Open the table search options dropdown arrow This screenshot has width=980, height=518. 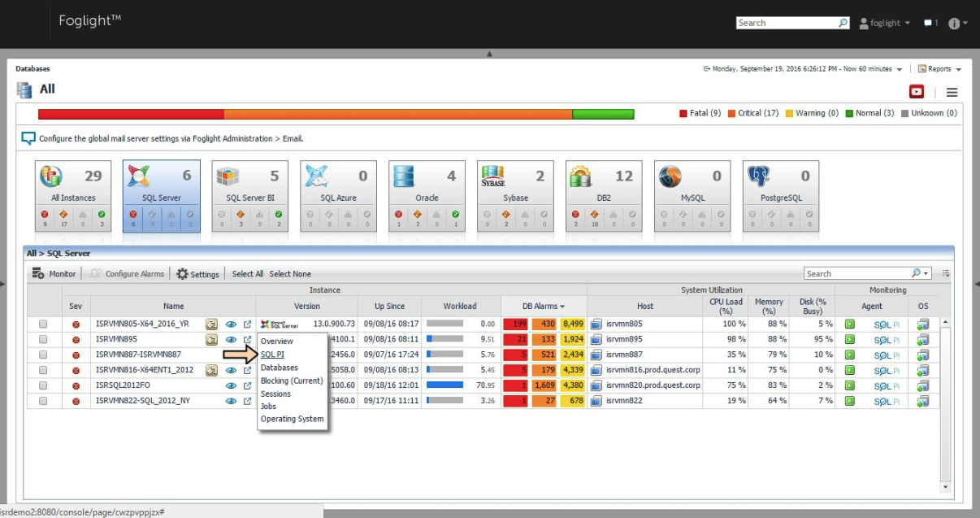pyautogui.click(x=926, y=274)
